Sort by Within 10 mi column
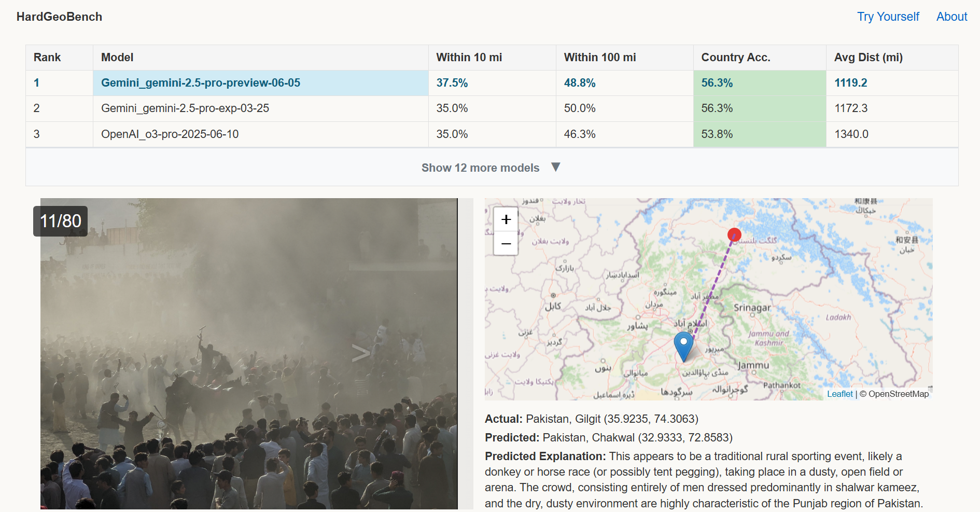The height and width of the screenshot is (512, 980). (469, 58)
